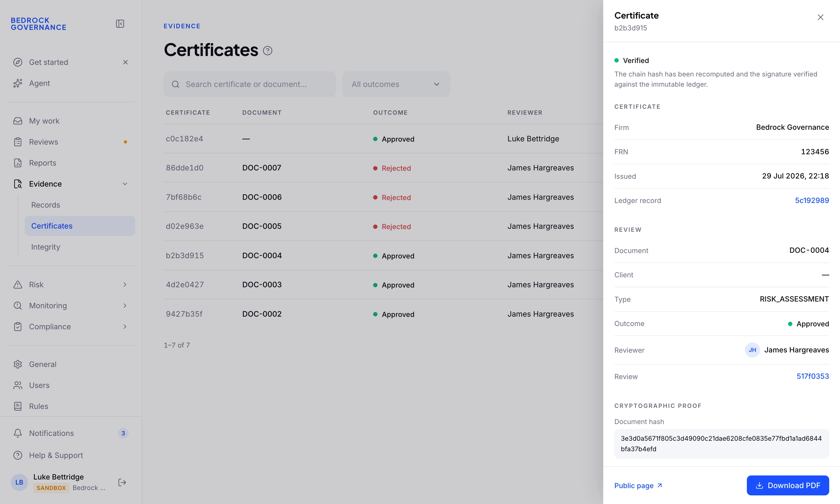Click the My work inbox icon

(18, 121)
